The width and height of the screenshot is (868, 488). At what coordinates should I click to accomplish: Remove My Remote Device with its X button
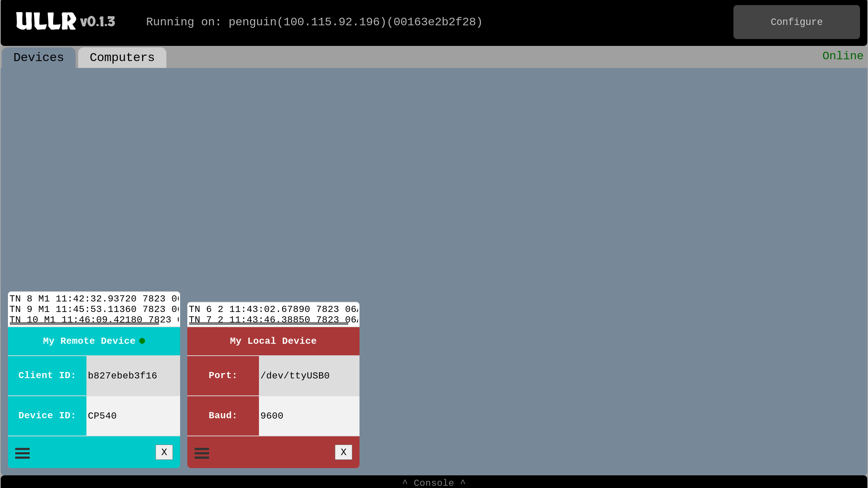tap(164, 452)
